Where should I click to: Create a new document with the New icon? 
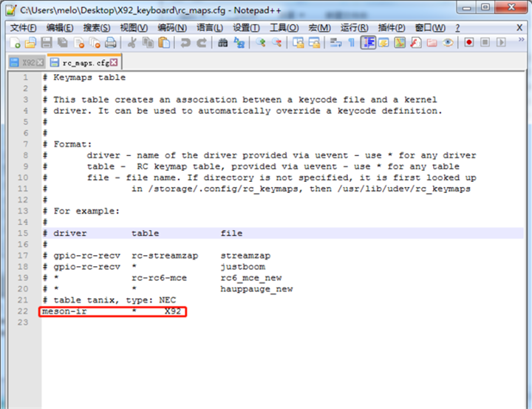(14, 43)
